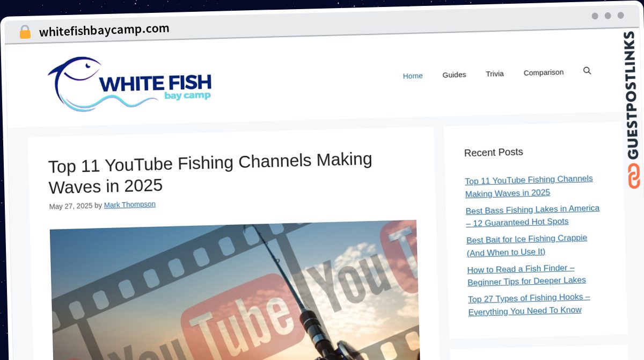Click the YouTube fishing rod featured image
The image size is (644, 360).
(235, 290)
